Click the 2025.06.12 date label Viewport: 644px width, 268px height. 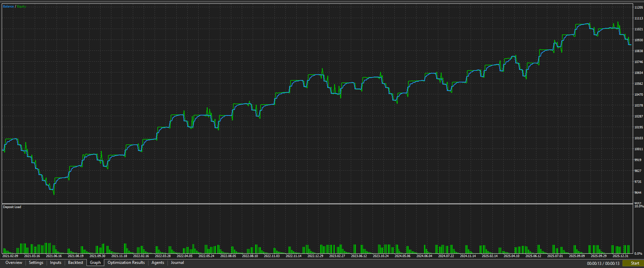point(533,256)
